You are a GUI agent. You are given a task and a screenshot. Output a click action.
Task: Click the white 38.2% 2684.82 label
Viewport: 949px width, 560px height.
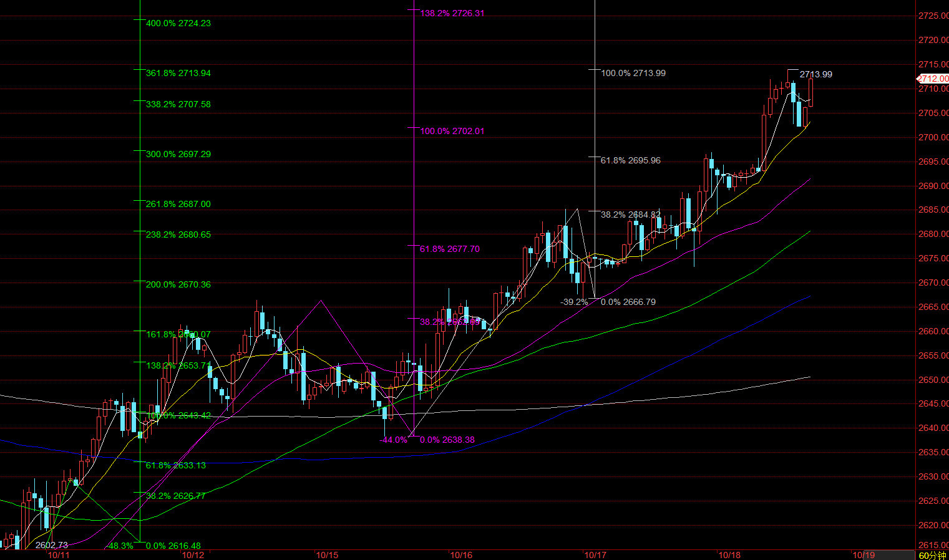coord(631,215)
